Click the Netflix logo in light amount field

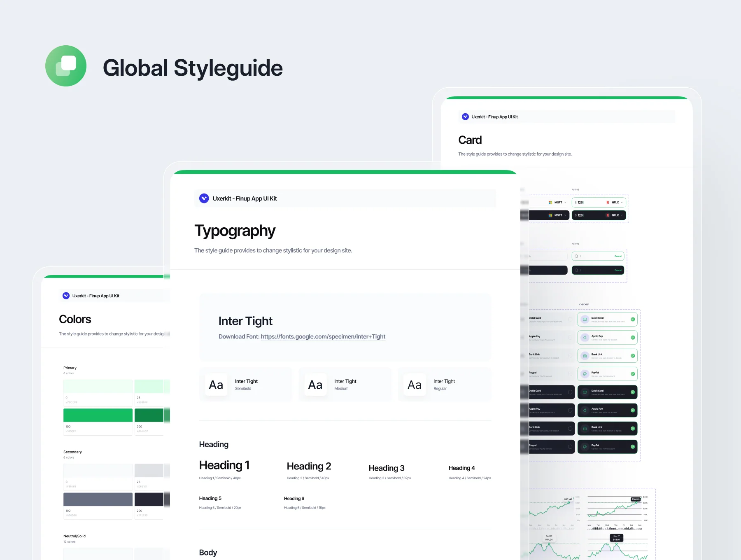(x=608, y=203)
